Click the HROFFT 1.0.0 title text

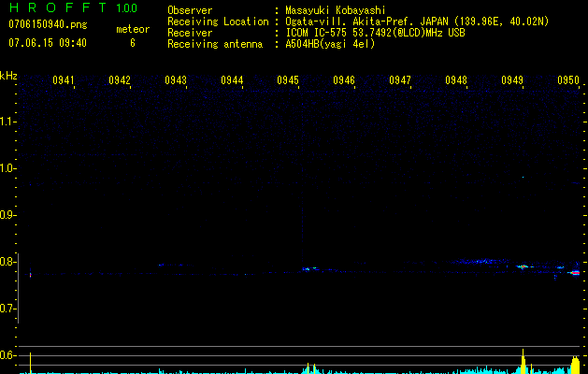(x=74, y=7)
